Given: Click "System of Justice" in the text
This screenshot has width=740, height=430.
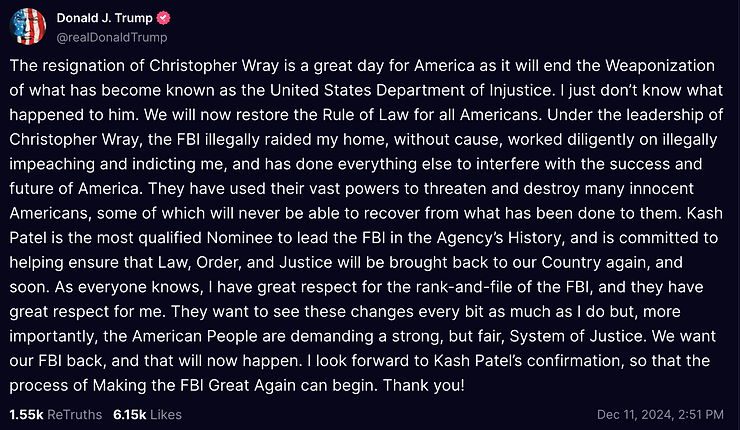Looking at the screenshot, I should coord(576,336).
